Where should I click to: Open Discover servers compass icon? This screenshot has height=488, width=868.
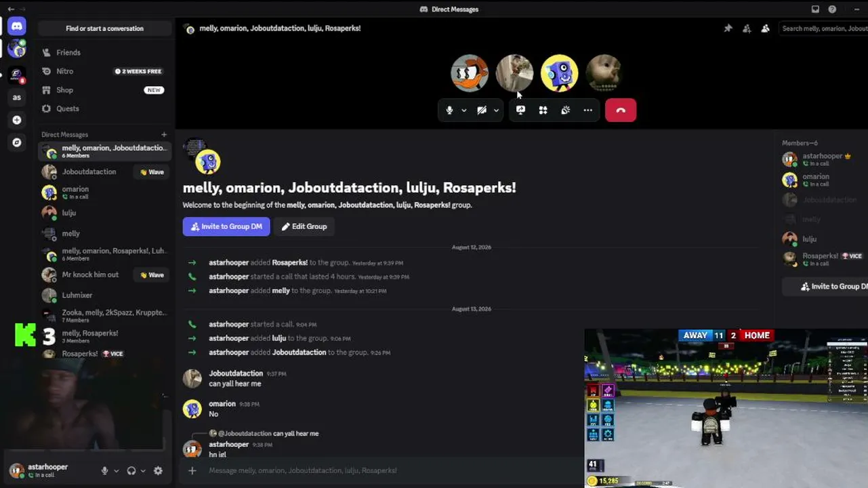tap(17, 142)
